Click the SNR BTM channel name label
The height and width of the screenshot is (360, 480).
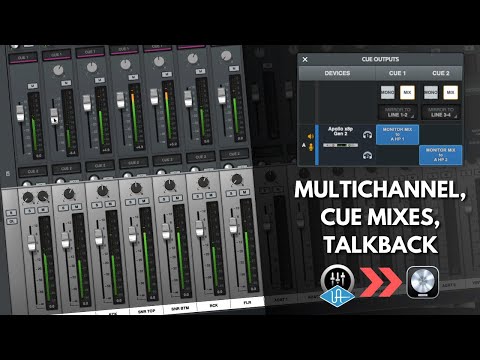(180, 309)
